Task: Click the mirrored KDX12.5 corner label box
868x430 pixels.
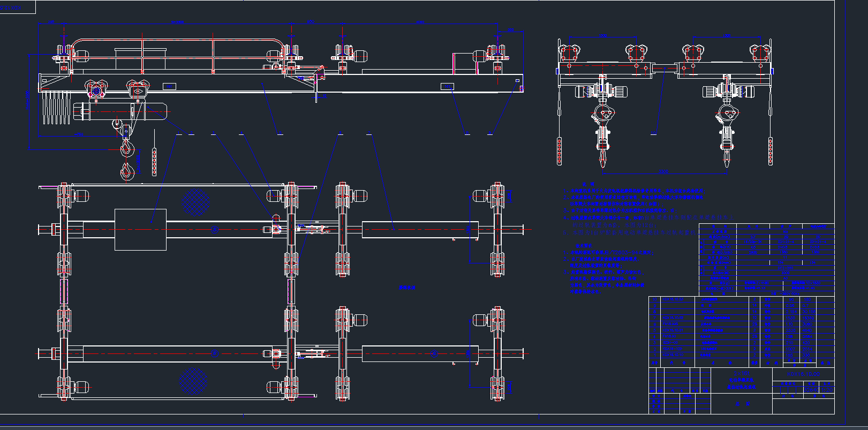Action: tap(18, 7)
